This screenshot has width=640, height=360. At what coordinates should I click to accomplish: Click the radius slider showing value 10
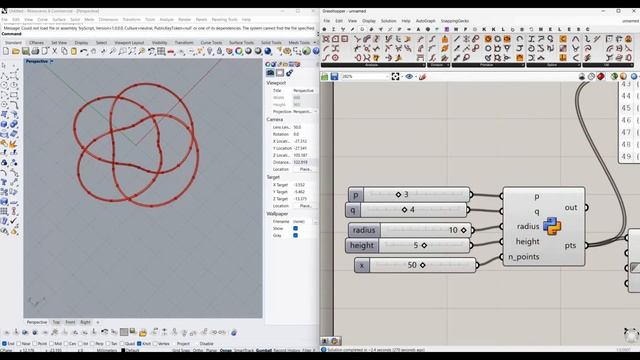[x=410, y=230]
